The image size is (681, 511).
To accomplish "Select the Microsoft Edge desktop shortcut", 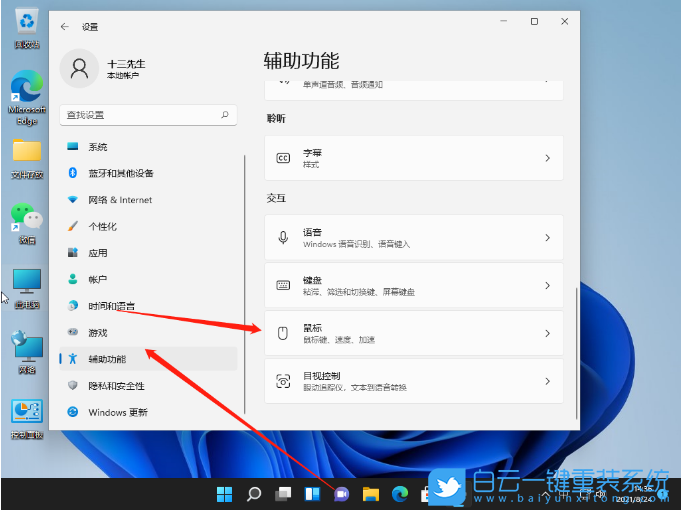I will (27, 98).
